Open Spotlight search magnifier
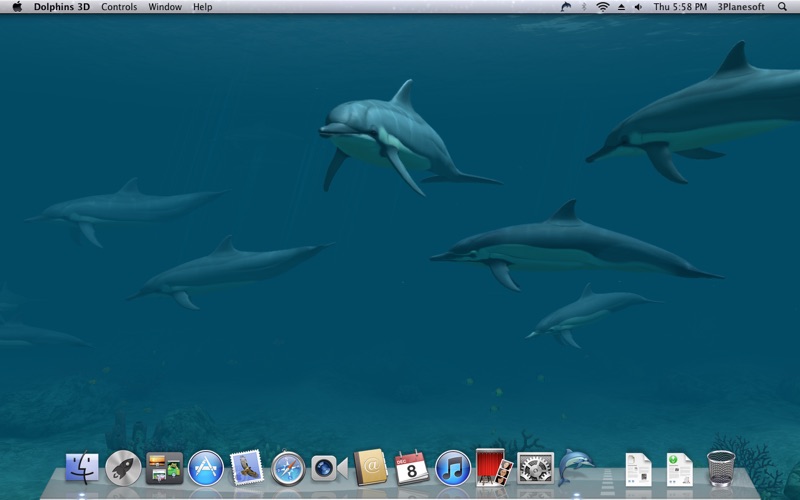800x500 pixels. (x=782, y=7)
